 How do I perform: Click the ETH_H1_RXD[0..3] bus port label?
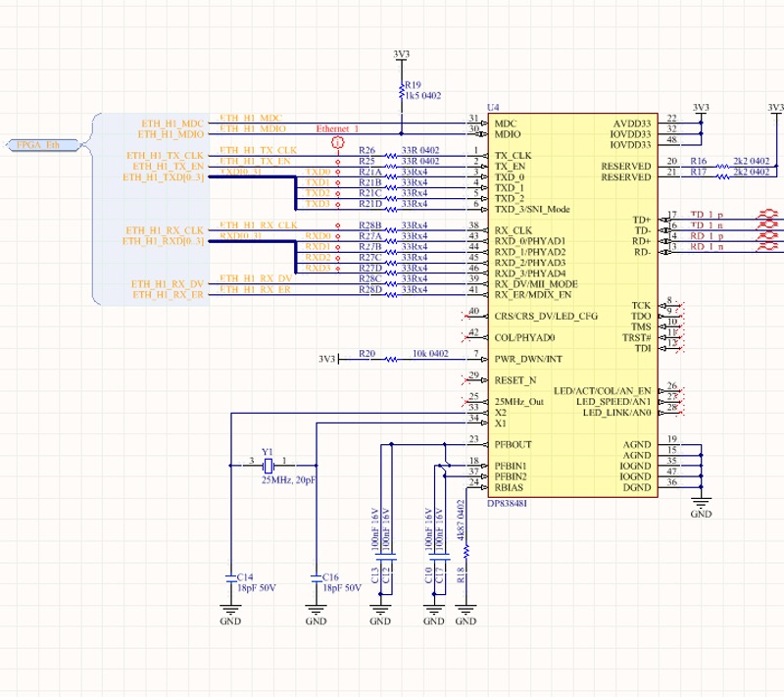[163, 241]
